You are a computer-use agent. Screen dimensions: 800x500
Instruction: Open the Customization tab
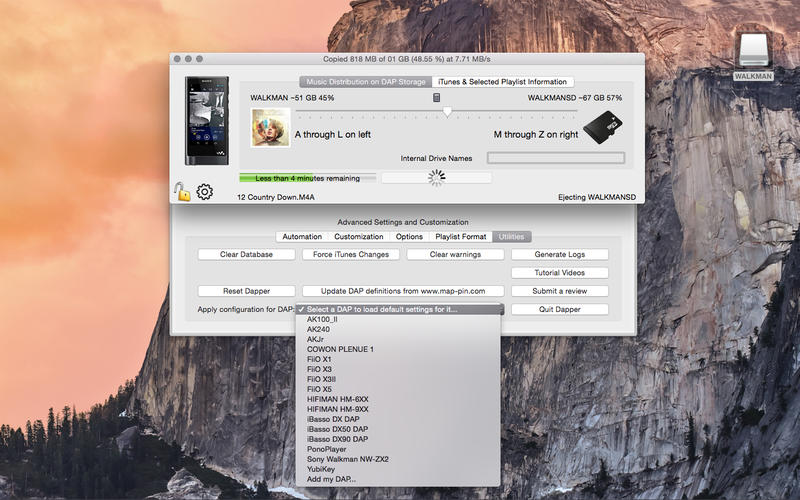click(x=359, y=237)
